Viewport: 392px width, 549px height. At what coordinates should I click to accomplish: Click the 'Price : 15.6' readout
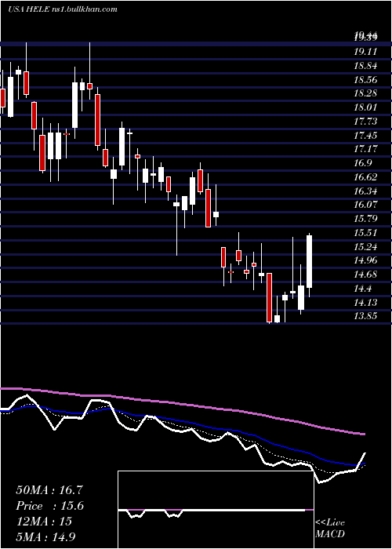(x=49, y=506)
